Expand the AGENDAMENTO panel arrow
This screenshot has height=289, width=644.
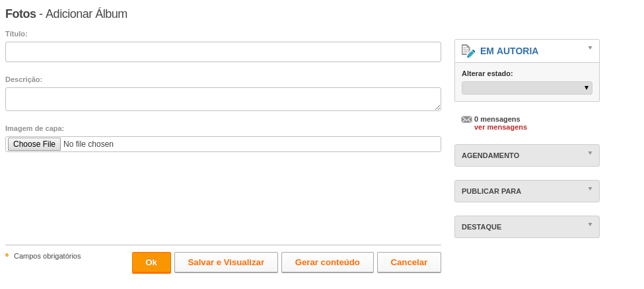(x=590, y=153)
